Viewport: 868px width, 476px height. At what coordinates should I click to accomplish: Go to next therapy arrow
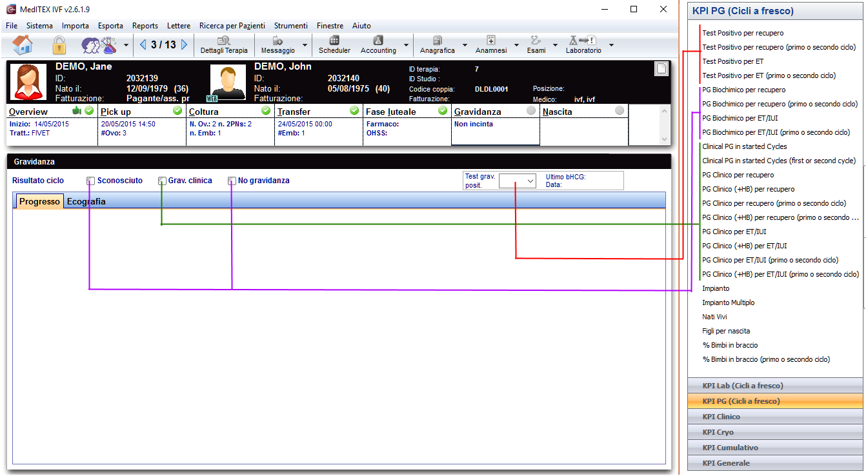pos(185,45)
